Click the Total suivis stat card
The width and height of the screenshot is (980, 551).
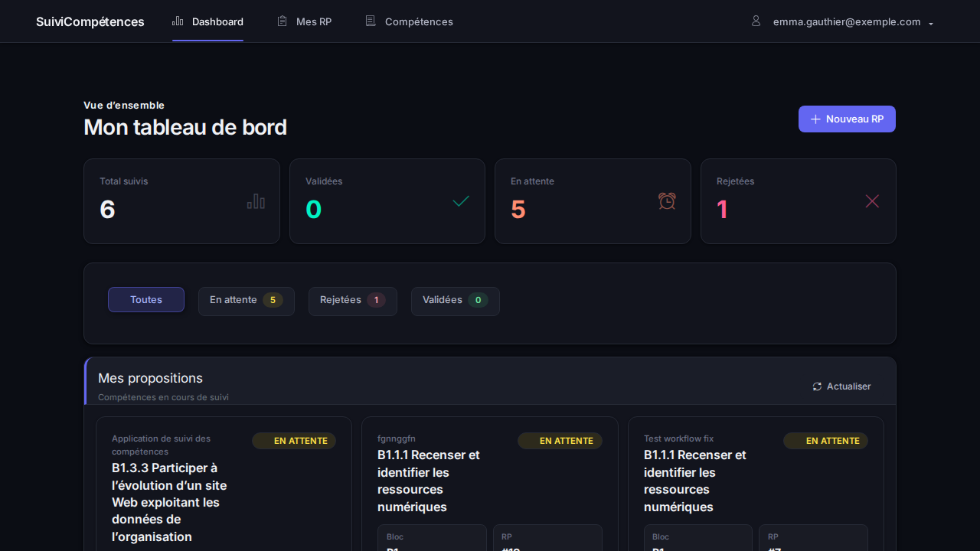[x=181, y=201]
